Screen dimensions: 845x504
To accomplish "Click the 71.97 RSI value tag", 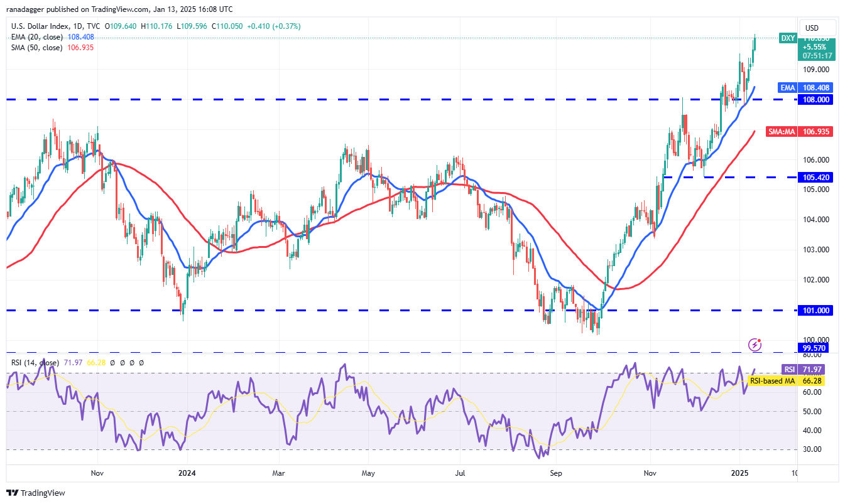I will point(812,369).
